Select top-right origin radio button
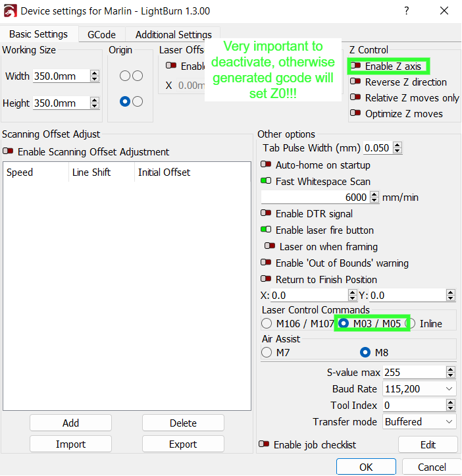This screenshot has height=476, width=462. 138,76
